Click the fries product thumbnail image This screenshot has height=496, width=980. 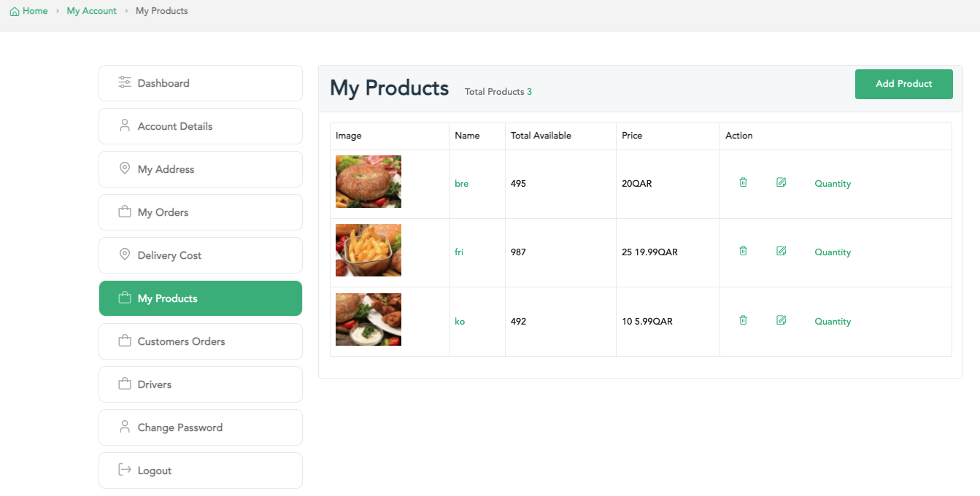click(x=369, y=250)
